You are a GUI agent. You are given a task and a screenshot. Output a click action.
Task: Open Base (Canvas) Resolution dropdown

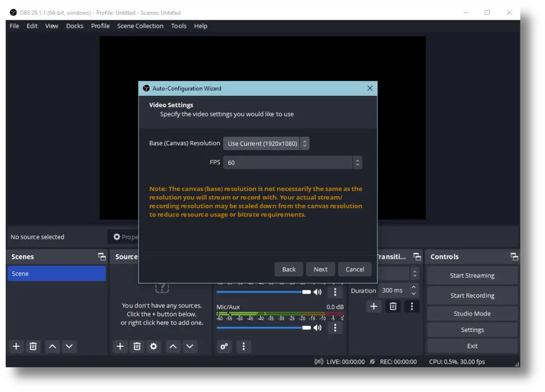266,144
